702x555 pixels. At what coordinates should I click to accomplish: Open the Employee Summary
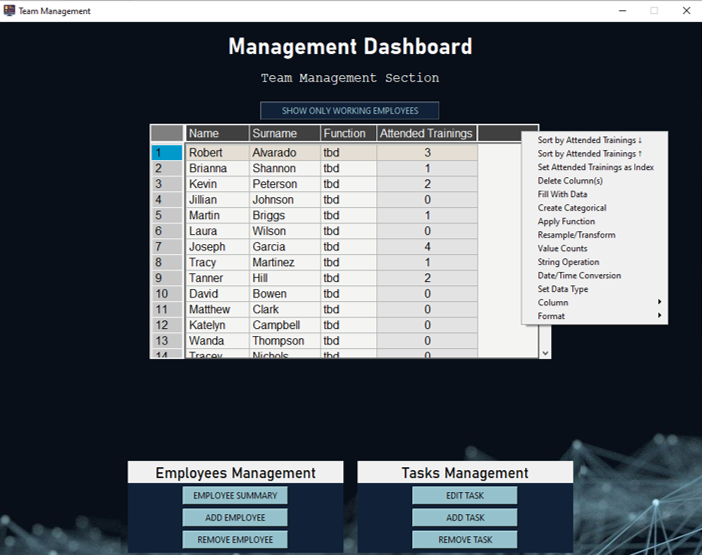(235, 496)
